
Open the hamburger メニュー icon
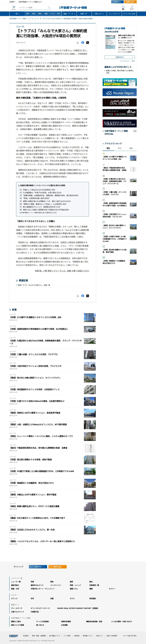point(14,7)
